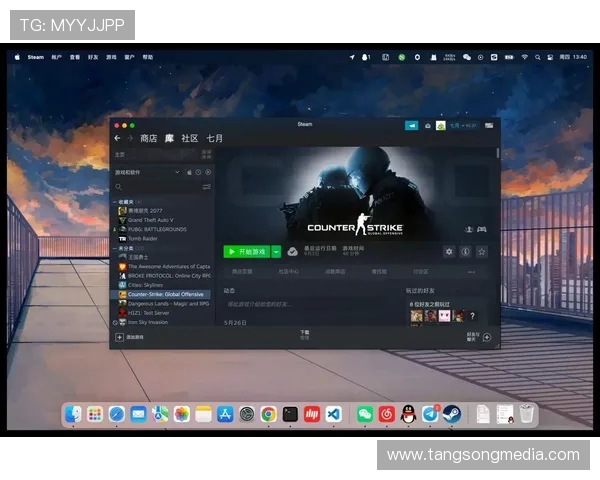
Task: Open Steam from the dock
Action: click(451, 413)
